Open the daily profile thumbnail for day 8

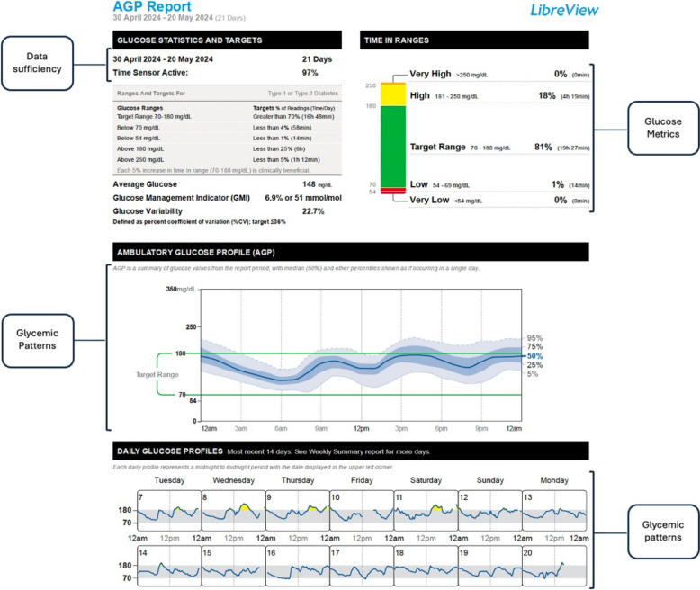click(233, 511)
